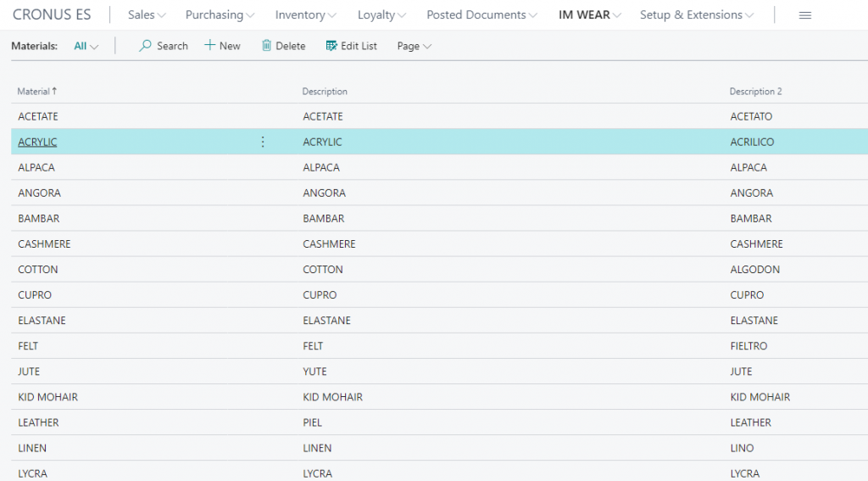Expand the Inventory menu

(x=305, y=15)
